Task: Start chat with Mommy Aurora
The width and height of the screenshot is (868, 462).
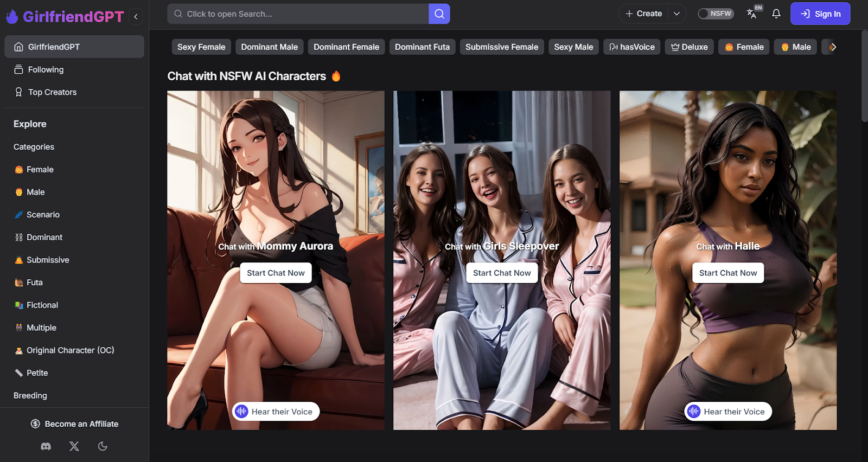Action: (276, 273)
